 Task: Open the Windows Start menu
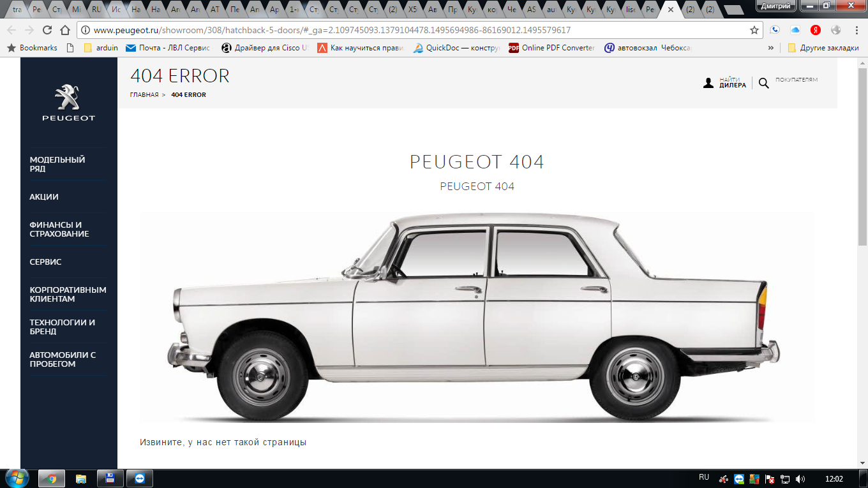[17, 478]
